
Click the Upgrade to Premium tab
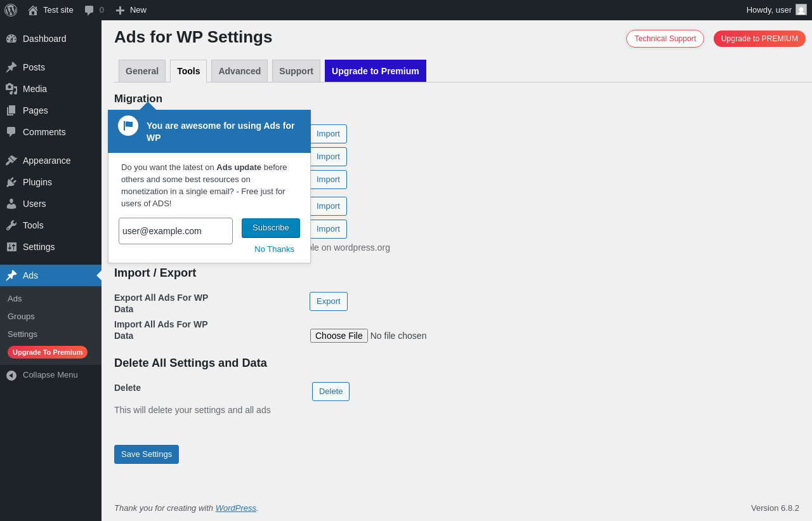[x=376, y=71]
